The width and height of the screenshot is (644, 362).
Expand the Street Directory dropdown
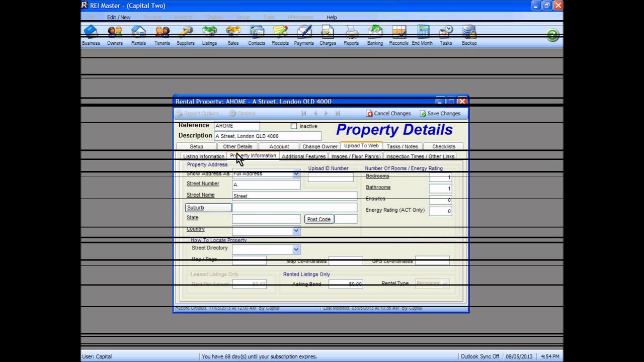tap(296, 249)
